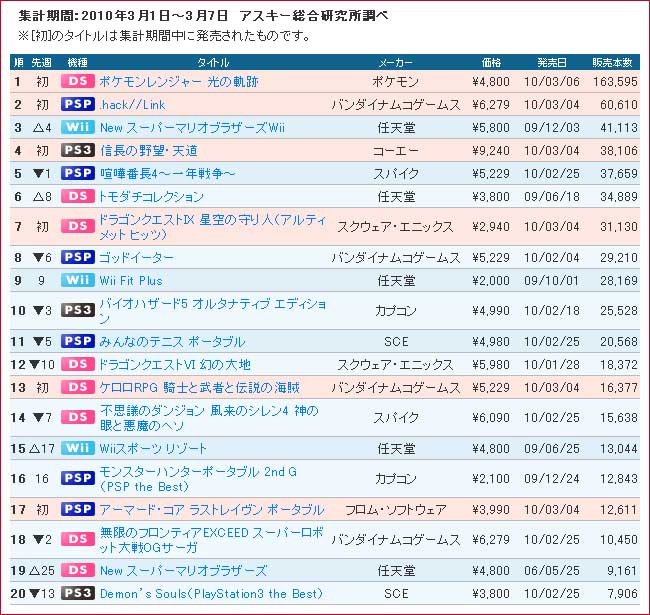
Task: Click DS badge in ケロロRPG row
Action: [x=78, y=387]
